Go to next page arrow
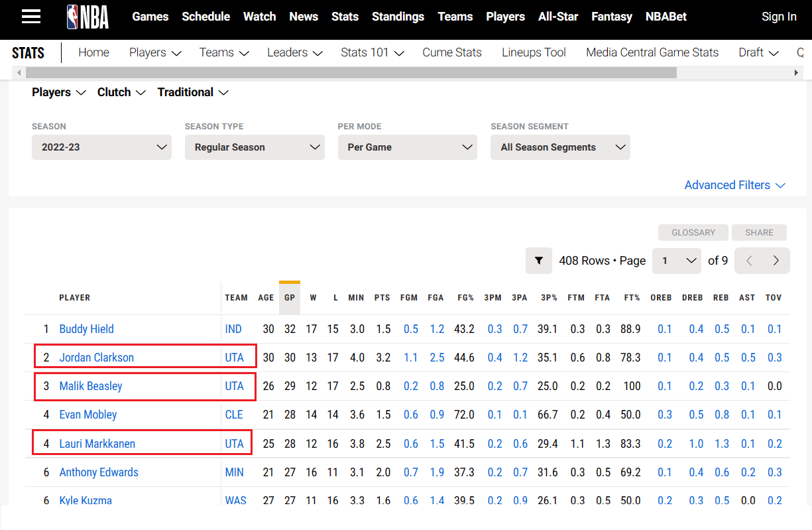 click(x=776, y=261)
